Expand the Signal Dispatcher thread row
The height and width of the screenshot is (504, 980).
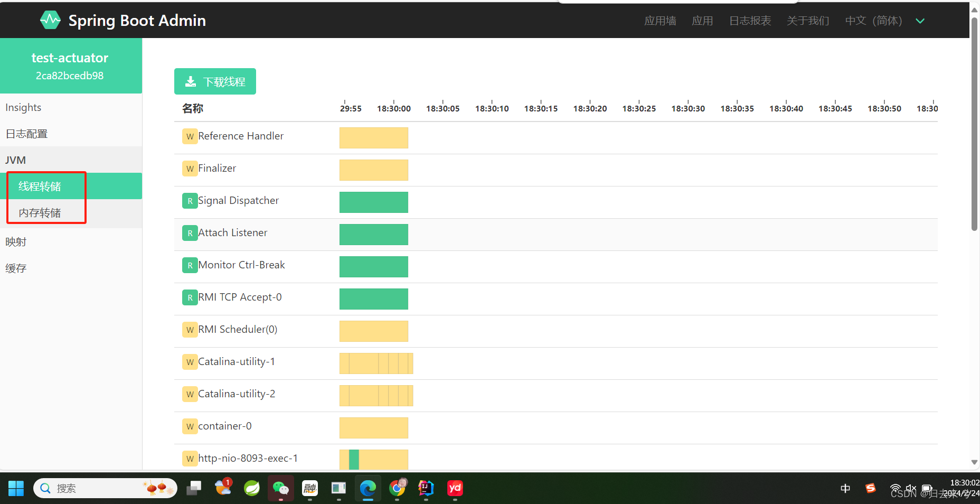(x=556, y=202)
